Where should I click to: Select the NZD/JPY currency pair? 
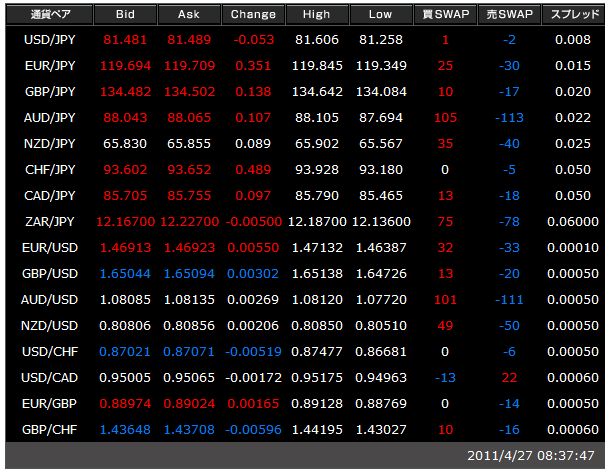coord(49,144)
